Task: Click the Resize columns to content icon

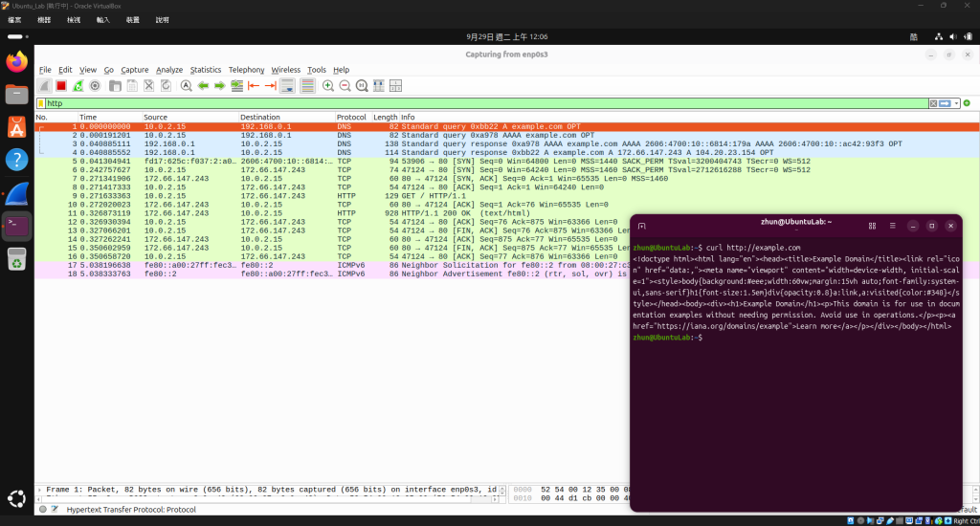Action: (379, 85)
